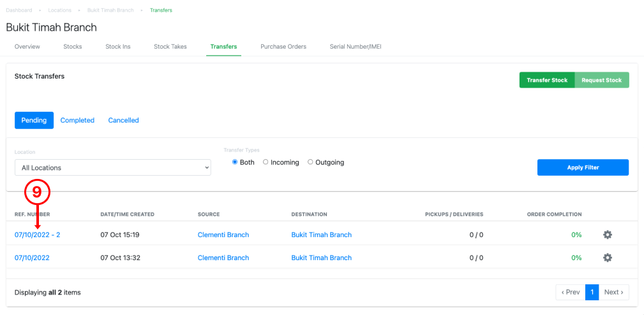Open transfer reference 07/10/2022 - 2
This screenshot has height=315, width=644.
[x=38, y=234]
